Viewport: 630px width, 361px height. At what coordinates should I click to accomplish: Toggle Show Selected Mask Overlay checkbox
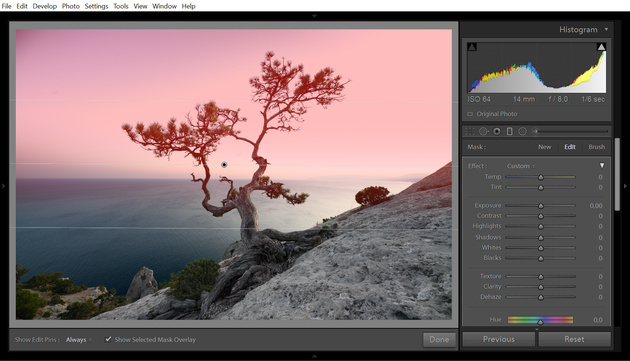click(108, 339)
